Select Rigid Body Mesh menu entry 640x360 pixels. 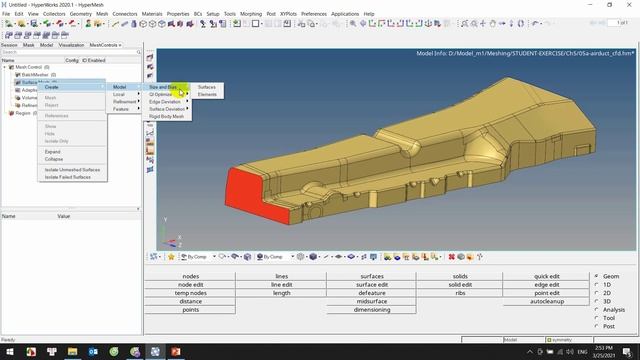[167, 116]
